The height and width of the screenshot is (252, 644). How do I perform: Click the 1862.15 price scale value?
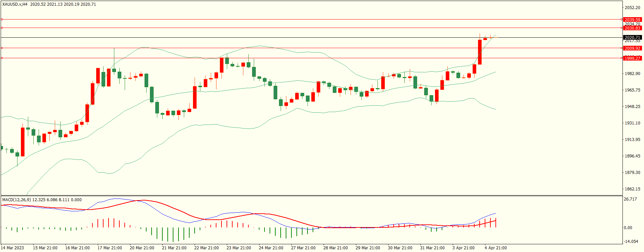(x=632, y=189)
